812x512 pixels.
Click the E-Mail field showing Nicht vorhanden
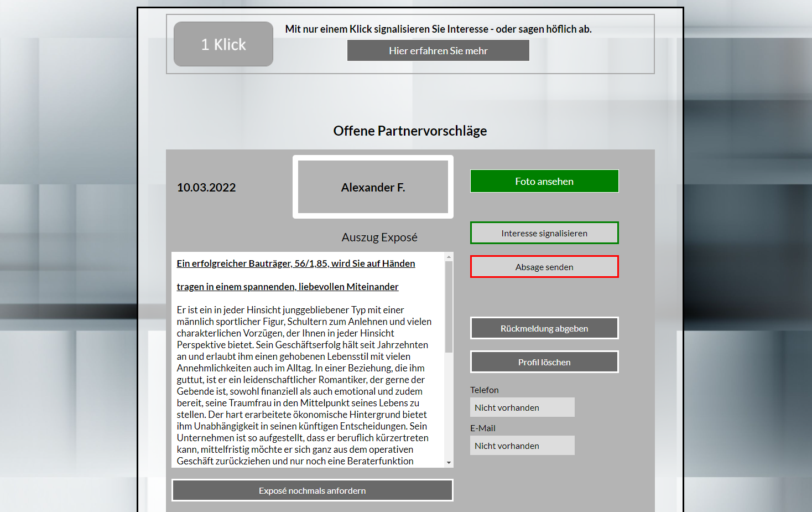click(522, 445)
